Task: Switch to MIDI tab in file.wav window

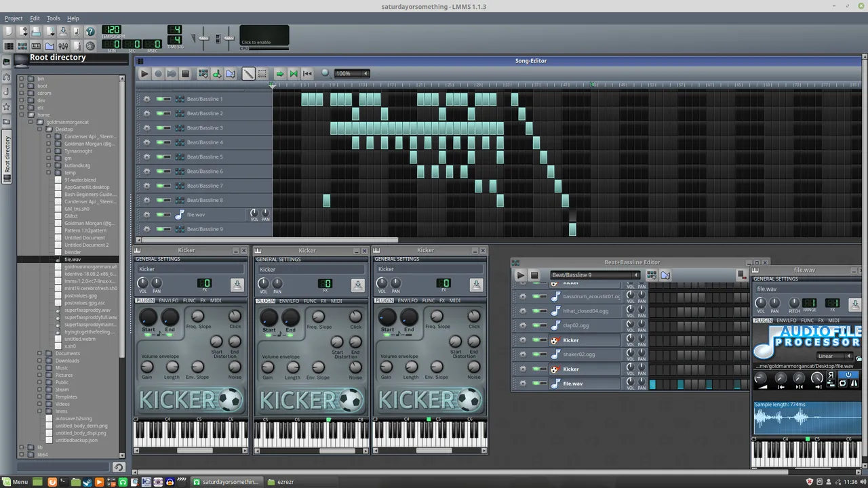Action: tap(834, 320)
